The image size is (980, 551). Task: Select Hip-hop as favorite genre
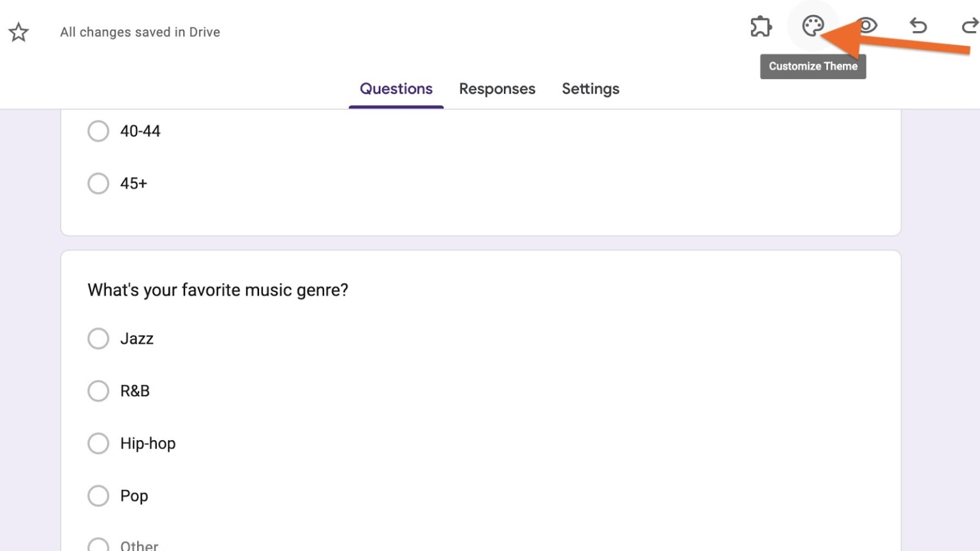(x=98, y=443)
